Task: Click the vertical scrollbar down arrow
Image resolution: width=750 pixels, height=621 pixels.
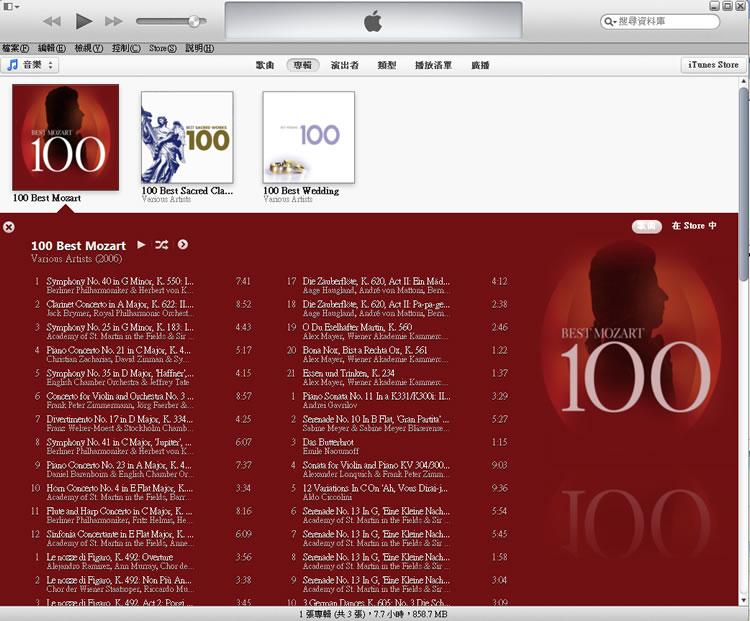Action: (744, 599)
